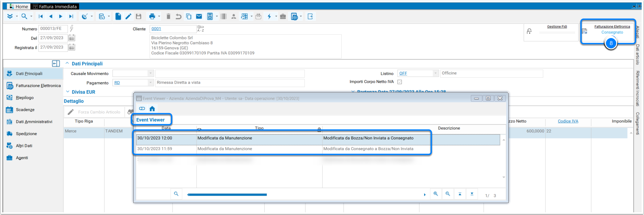Click the link icon in Event Viewer toolbar

(142, 109)
